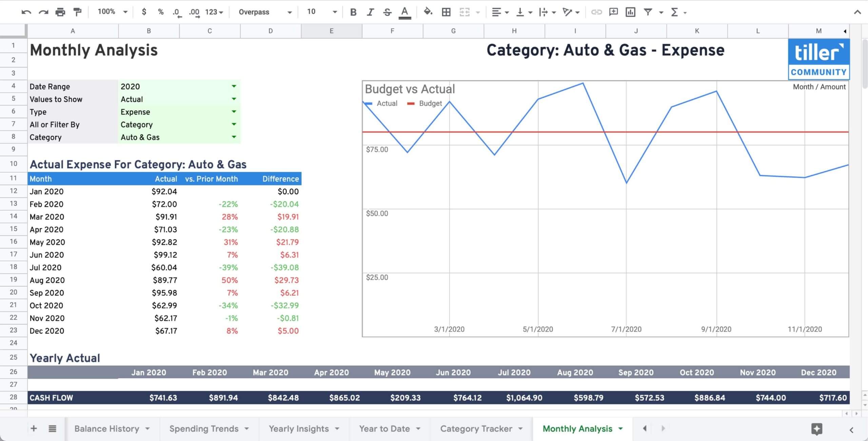The width and height of the screenshot is (868, 441).
Task: Open the vertical align options
Action: coord(524,12)
